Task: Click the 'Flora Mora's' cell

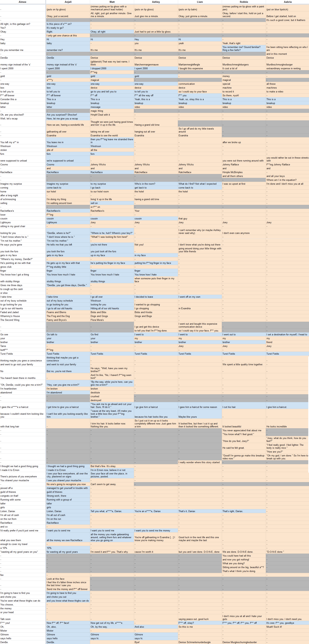Action: pyautogui.click(x=112, y=320)
